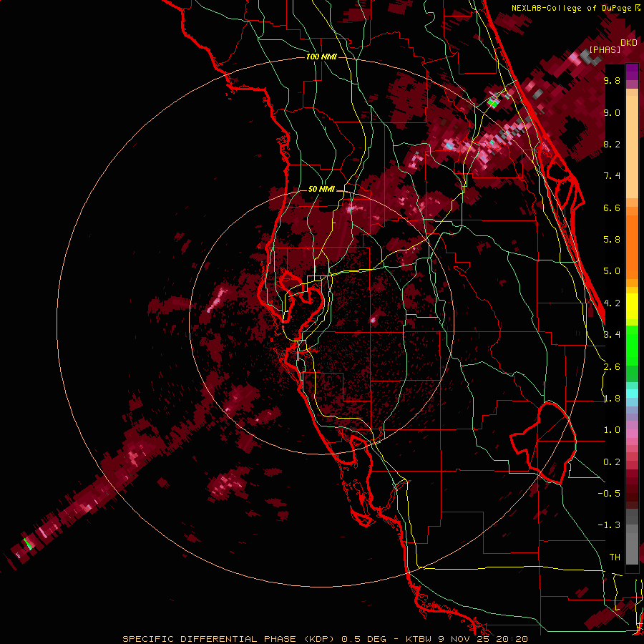Pick the bright green color bar band

pyautogui.click(x=632, y=345)
